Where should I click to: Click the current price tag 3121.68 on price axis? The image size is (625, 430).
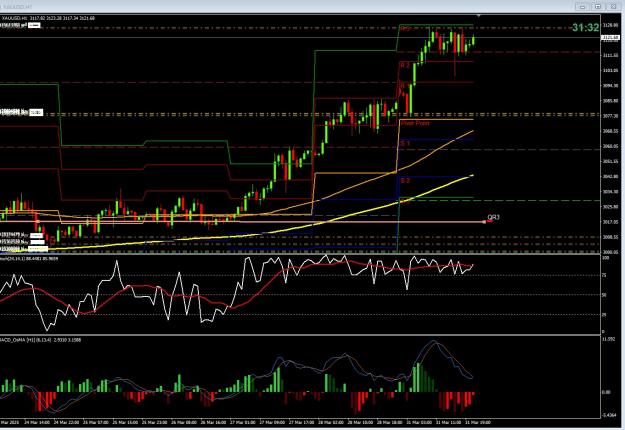610,38
